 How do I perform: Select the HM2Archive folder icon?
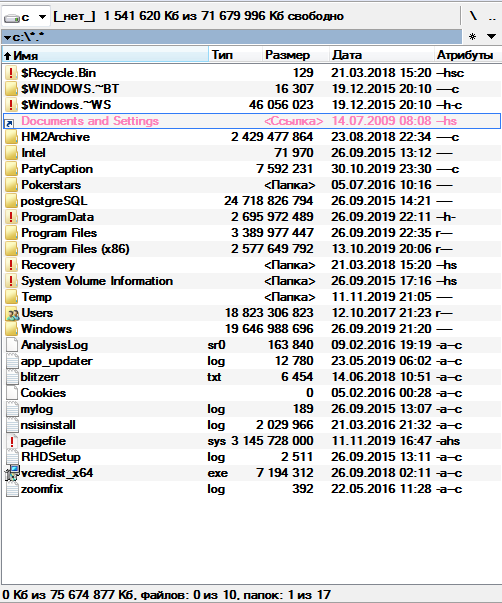pos(12,137)
